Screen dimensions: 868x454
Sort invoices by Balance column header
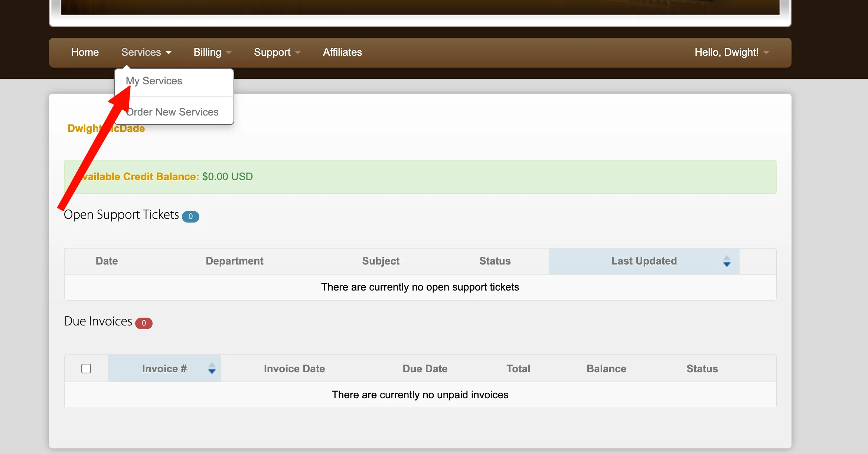coord(606,369)
